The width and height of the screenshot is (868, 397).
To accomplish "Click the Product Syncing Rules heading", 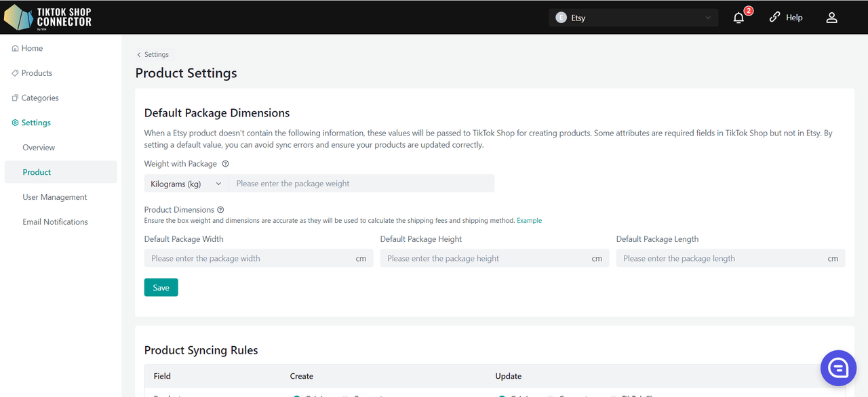I will click(x=201, y=350).
